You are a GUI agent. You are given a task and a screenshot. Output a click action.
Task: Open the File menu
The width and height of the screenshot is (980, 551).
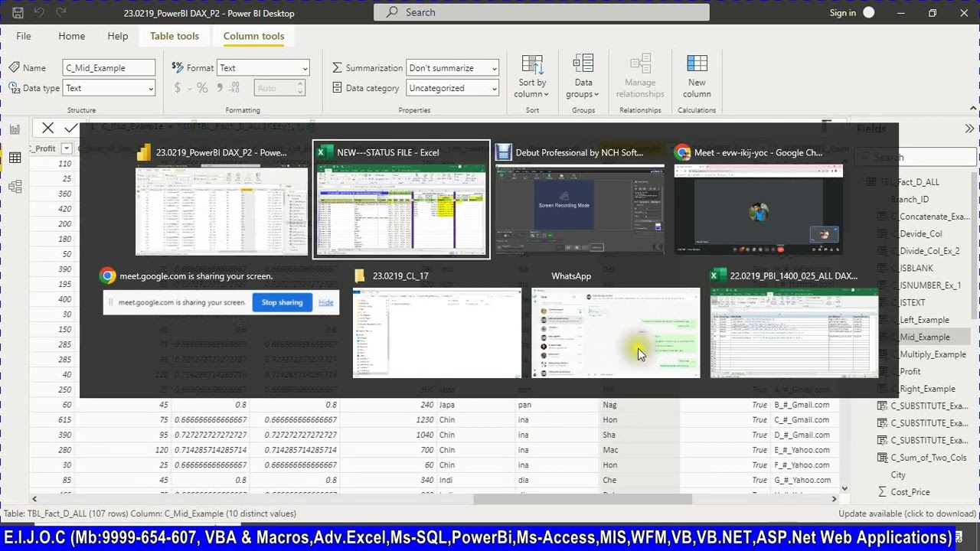[x=24, y=36]
